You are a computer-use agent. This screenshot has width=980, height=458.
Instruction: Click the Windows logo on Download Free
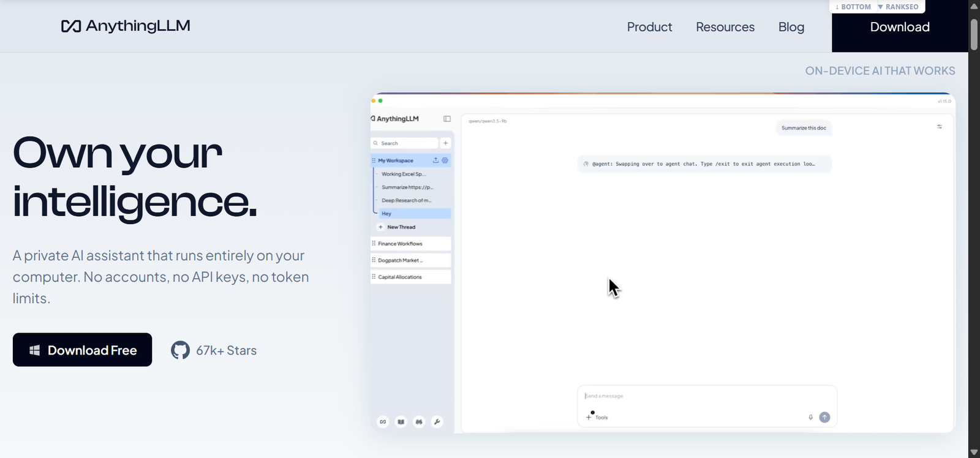point(35,350)
